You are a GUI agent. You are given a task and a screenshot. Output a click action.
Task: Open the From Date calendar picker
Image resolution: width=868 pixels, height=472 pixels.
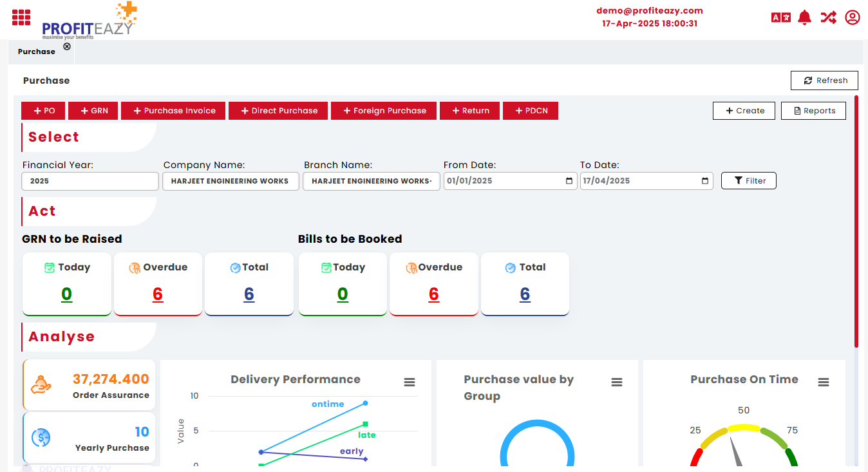click(569, 181)
